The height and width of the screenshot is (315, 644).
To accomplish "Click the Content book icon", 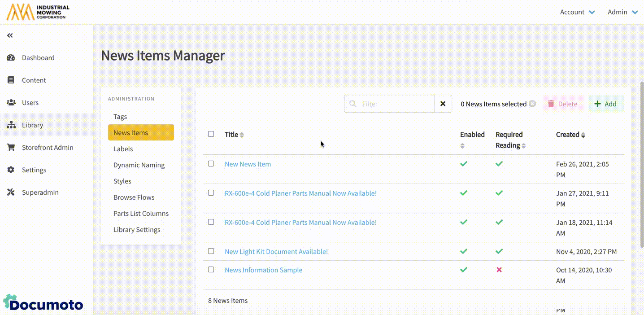I will [11, 80].
